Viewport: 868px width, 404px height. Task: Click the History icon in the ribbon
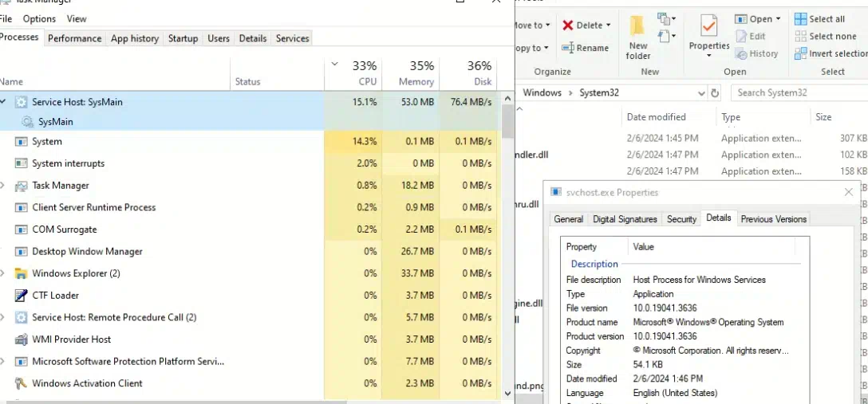741,53
